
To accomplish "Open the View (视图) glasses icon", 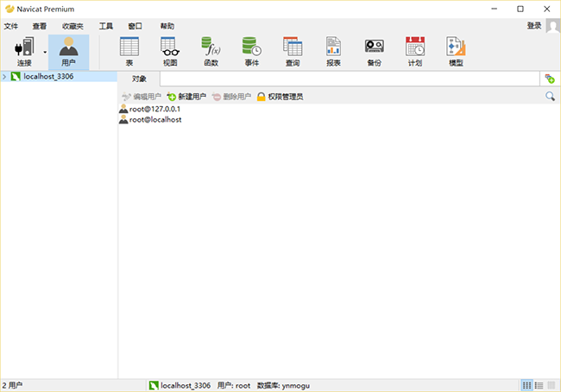I will pos(170,52).
